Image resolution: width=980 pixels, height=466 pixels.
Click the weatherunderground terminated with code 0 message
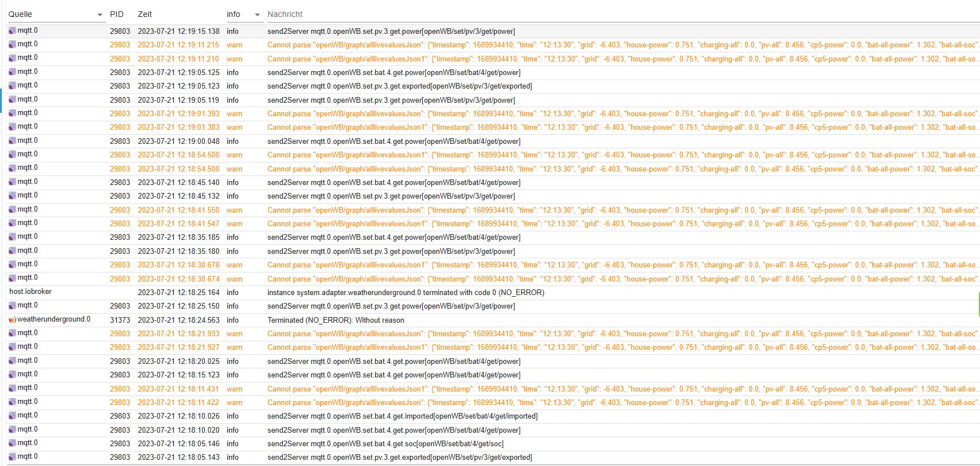(x=405, y=292)
